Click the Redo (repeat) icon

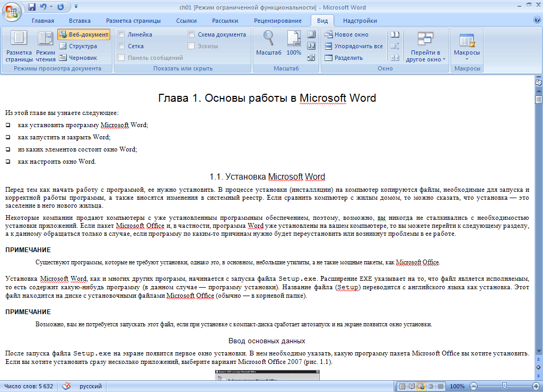(x=60, y=7)
